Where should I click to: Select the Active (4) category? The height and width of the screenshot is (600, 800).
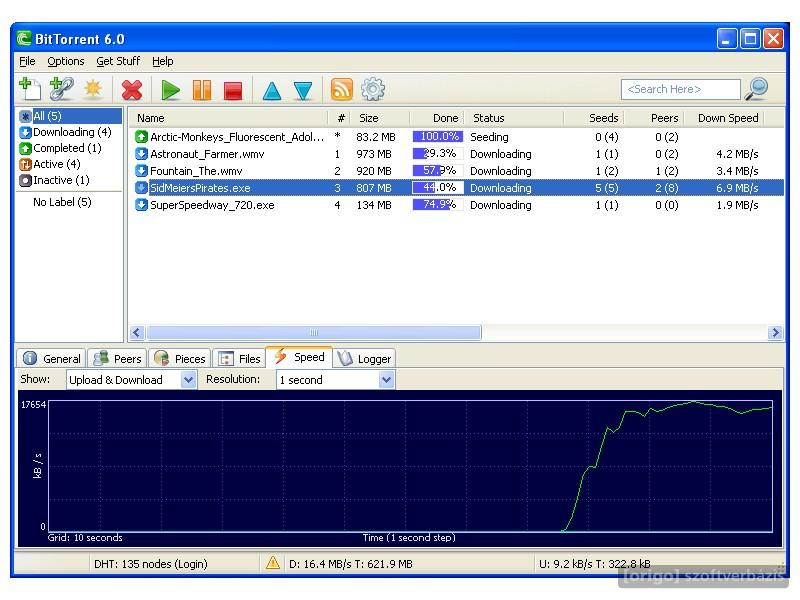tap(50, 164)
